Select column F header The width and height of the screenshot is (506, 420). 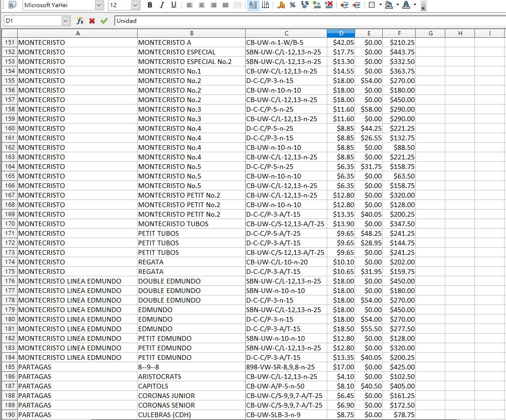point(399,33)
